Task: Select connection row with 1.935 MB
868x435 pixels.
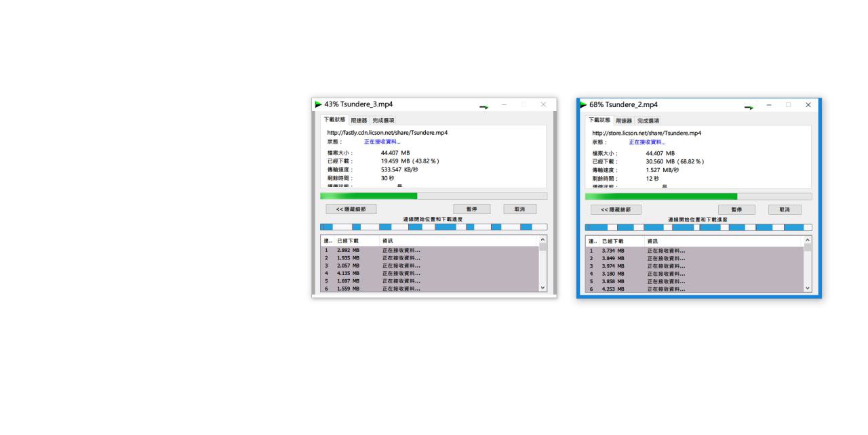Action: (x=429, y=257)
